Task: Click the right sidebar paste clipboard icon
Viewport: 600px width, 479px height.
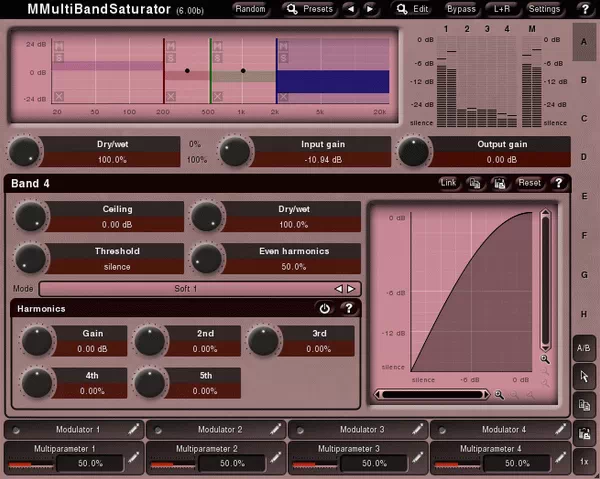Action: pyautogui.click(x=584, y=433)
